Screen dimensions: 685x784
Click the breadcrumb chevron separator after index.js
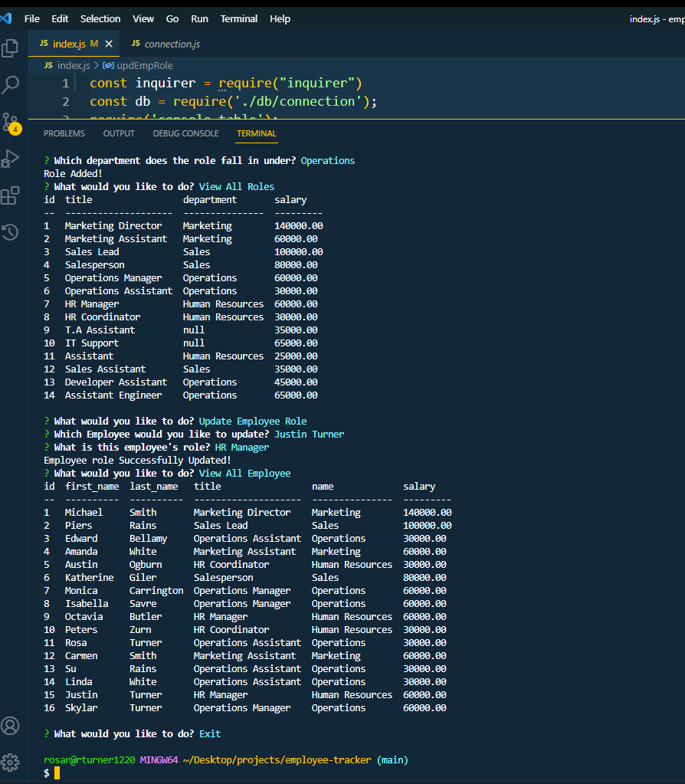97,65
